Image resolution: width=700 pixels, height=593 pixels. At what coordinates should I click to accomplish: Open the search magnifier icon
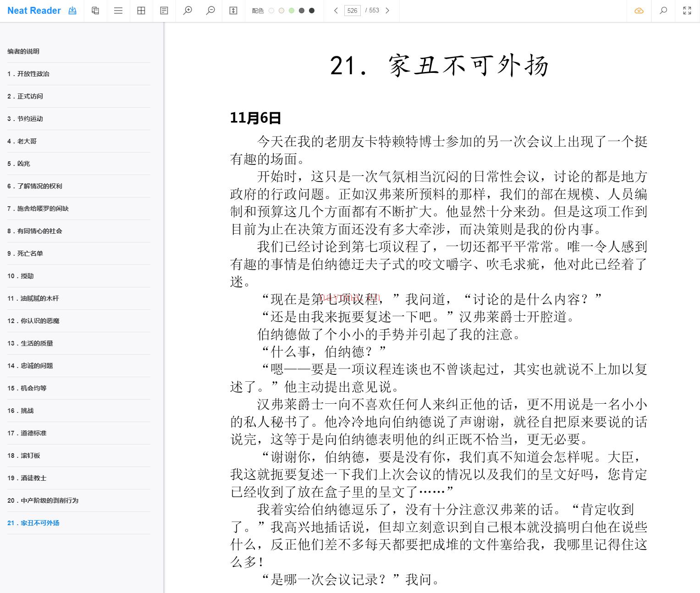point(663,11)
